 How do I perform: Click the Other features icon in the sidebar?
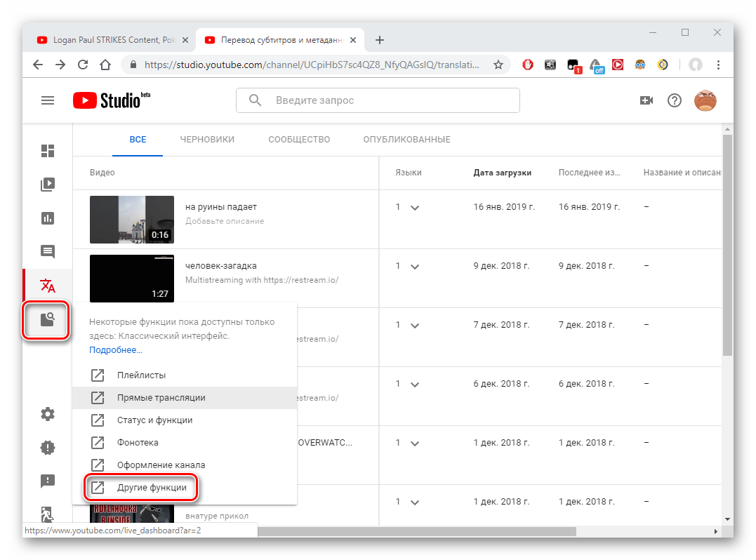pyautogui.click(x=47, y=321)
